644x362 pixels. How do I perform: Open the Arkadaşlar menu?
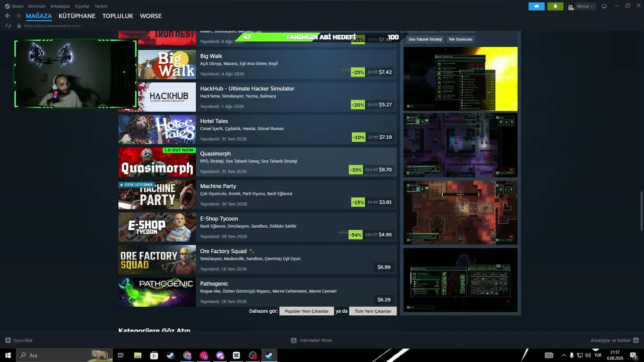click(60, 6)
